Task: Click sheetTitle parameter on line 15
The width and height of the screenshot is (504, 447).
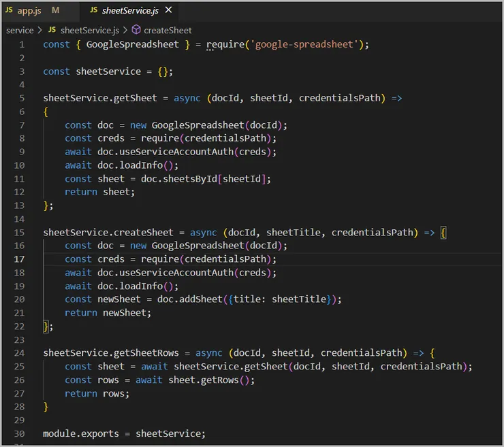Action: click(293, 233)
